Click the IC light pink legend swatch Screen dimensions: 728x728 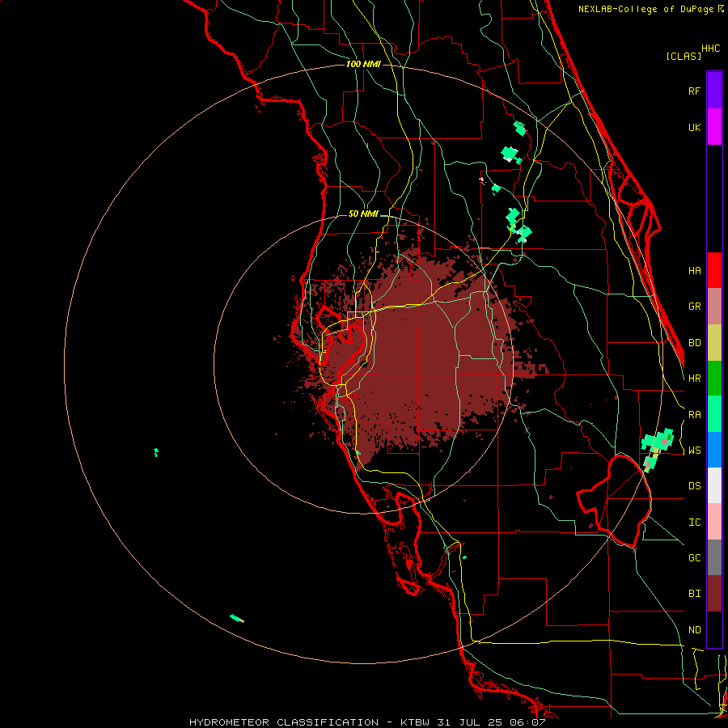point(714,522)
